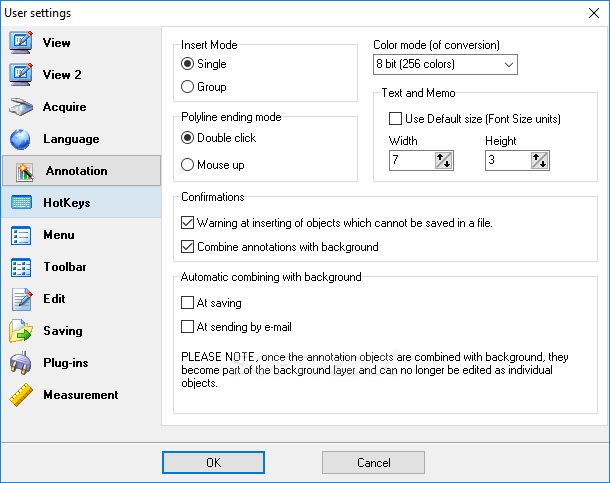Click the HotKeys keyboard icon
The image size is (610, 483).
click(21, 203)
